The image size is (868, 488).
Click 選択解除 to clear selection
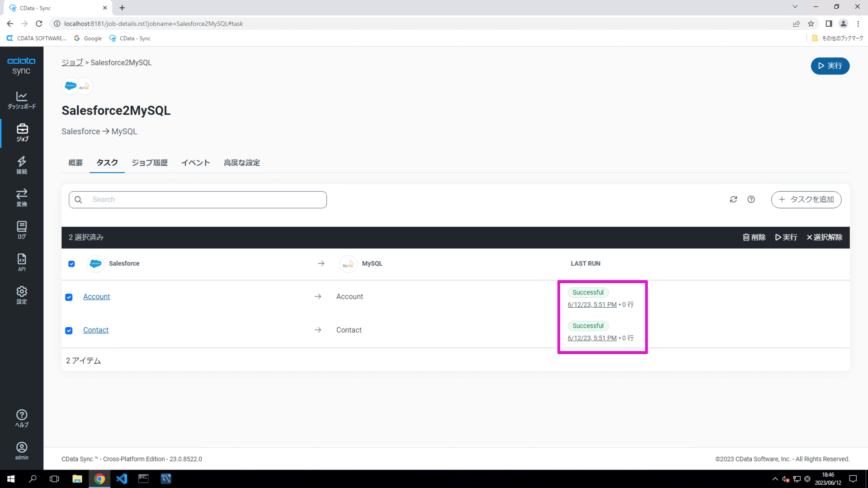(824, 237)
